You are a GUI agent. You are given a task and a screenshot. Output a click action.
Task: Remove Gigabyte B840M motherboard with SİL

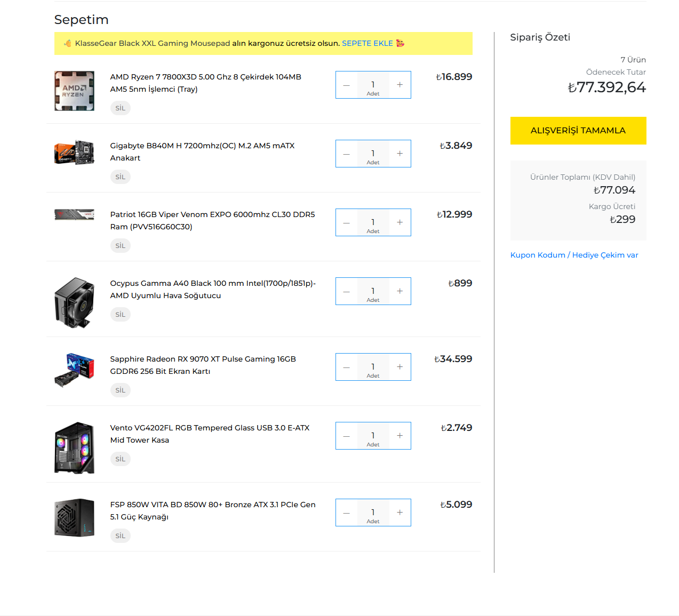(121, 177)
